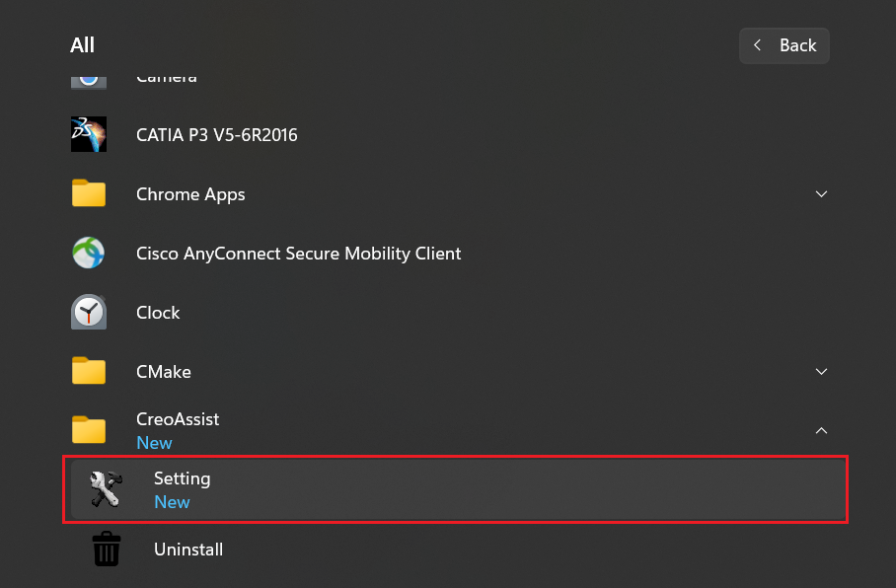The height and width of the screenshot is (588, 896).
Task: Click the CMake folder icon
Action: 89,372
